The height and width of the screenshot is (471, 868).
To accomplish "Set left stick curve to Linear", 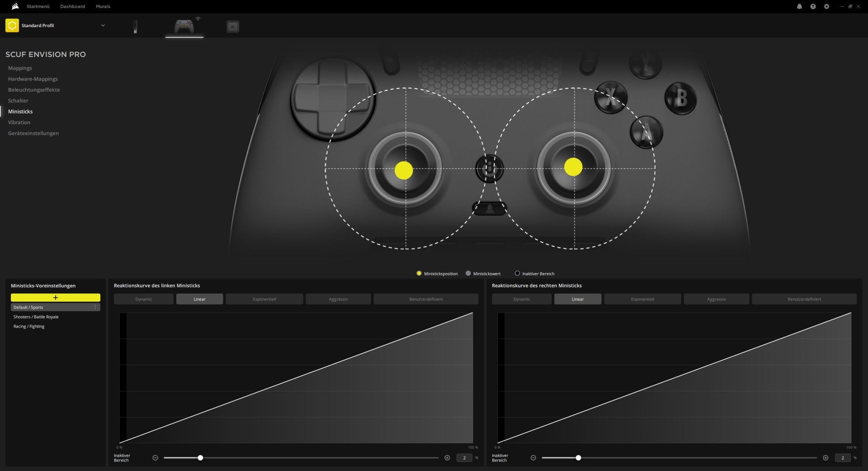I will (199, 299).
